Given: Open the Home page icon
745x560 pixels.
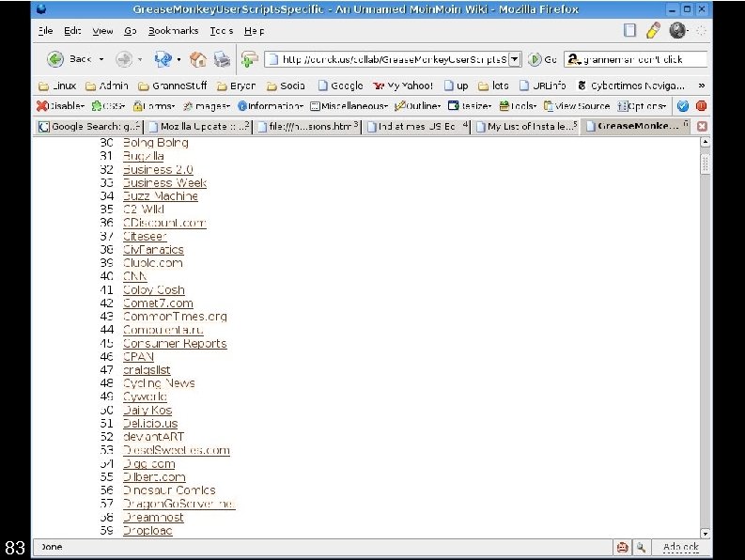Looking at the screenshot, I should pos(197,59).
